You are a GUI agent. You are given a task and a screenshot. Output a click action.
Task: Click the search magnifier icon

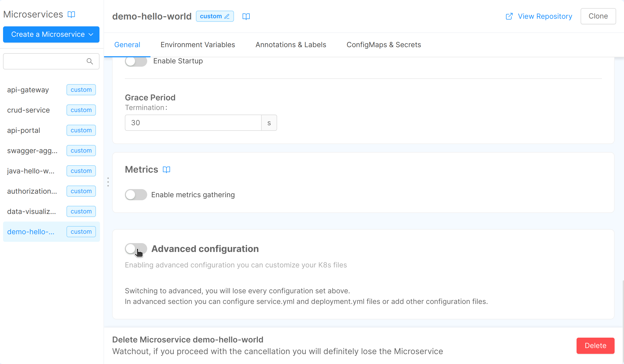point(90,61)
